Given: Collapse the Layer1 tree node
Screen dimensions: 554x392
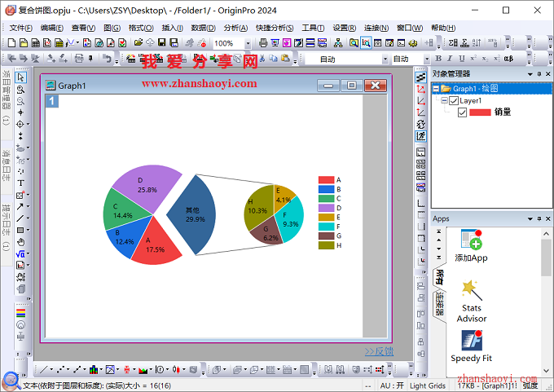Looking at the screenshot, I should (445, 100).
